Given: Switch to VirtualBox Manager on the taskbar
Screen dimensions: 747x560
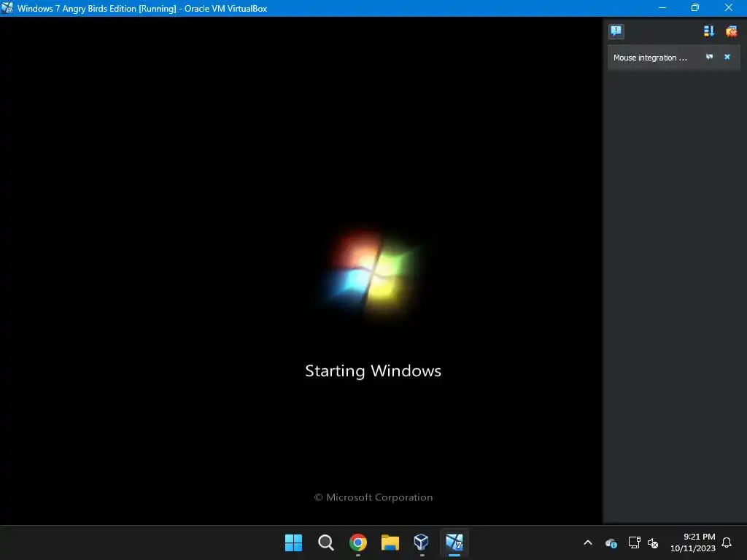Looking at the screenshot, I should pos(422,542).
